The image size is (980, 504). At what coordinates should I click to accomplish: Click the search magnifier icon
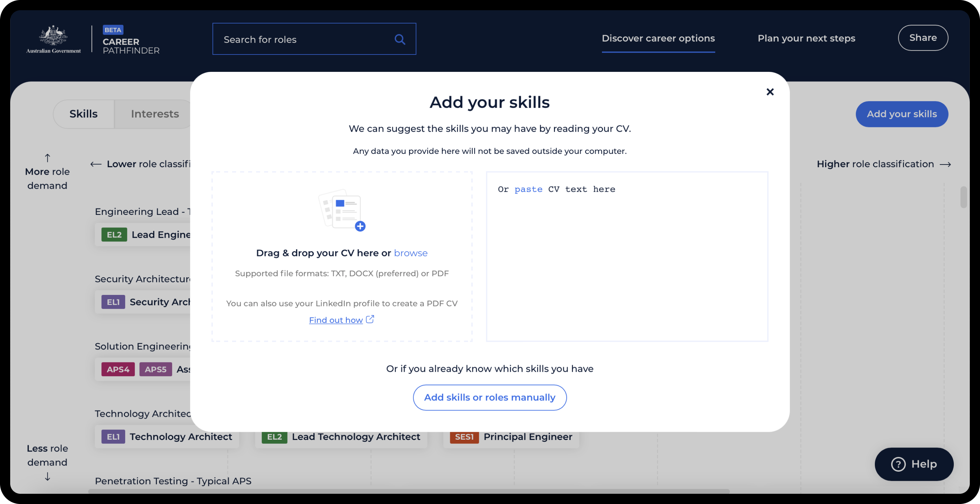pos(399,39)
